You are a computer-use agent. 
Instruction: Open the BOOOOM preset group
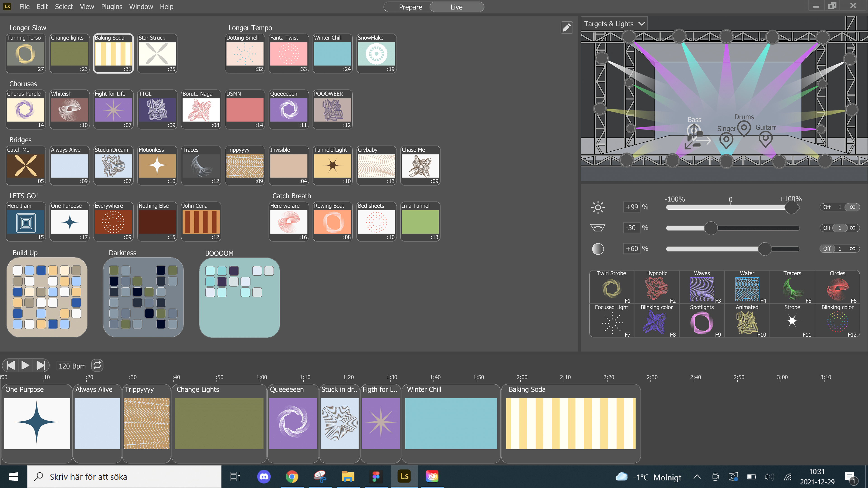click(240, 297)
